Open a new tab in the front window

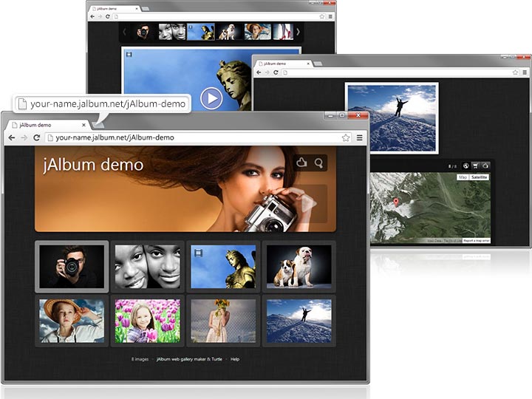98,125
